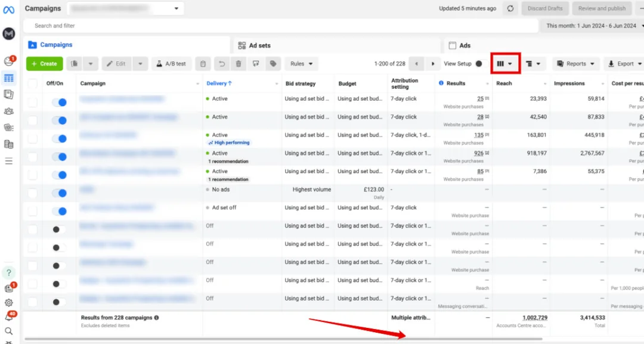Click the sidebar search magnifier icon

pos(8,331)
